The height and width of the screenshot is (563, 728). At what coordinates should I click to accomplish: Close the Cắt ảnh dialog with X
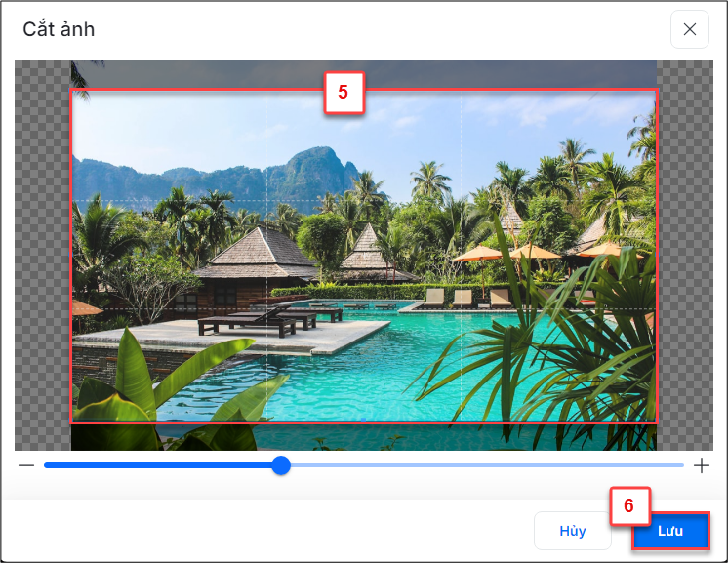pyautogui.click(x=690, y=29)
